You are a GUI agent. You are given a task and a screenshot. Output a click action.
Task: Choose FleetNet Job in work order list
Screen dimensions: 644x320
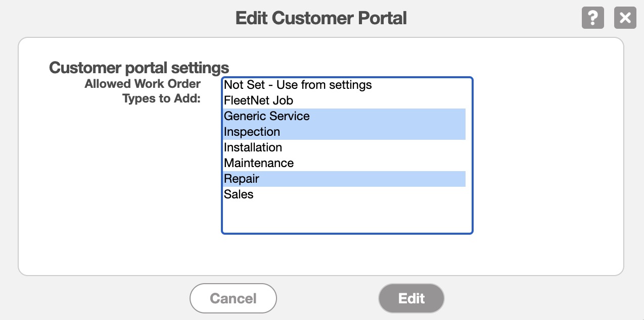[x=258, y=100]
